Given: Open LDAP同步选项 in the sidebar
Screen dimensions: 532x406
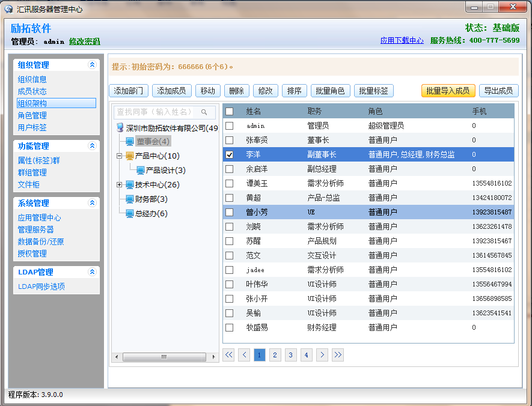Looking at the screenshot, I should point(41,286).
